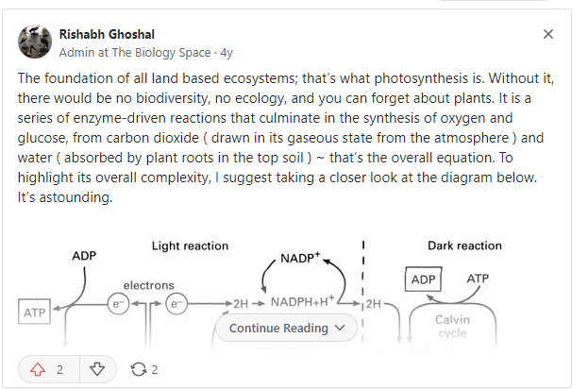
Task: Click the NADP+ label in the diagram
Action: [302, 257]
